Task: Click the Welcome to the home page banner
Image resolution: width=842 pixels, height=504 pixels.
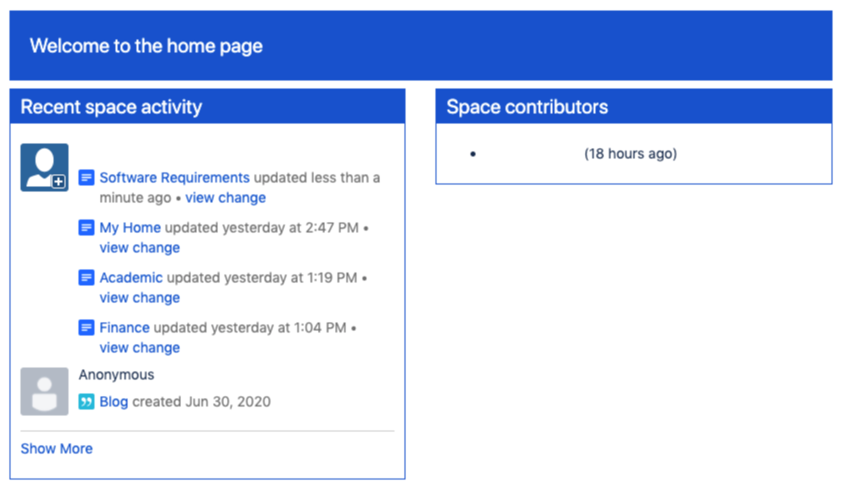Action: click(421, 45)
